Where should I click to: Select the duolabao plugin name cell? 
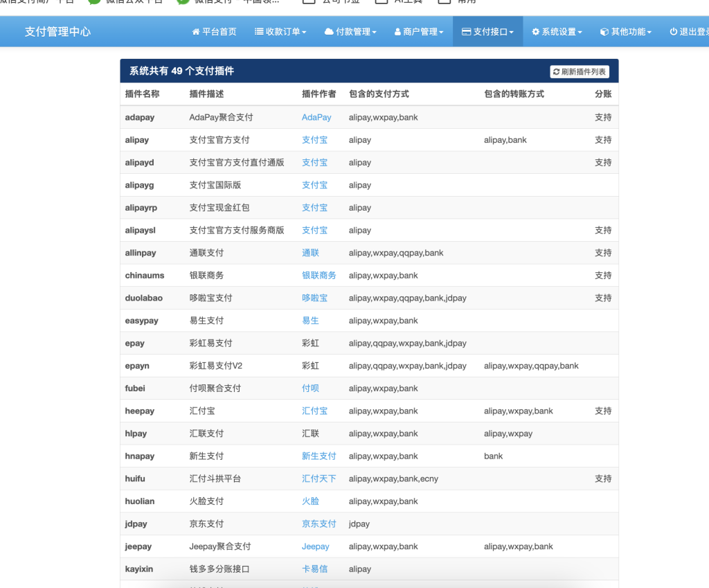coord(144,298)
